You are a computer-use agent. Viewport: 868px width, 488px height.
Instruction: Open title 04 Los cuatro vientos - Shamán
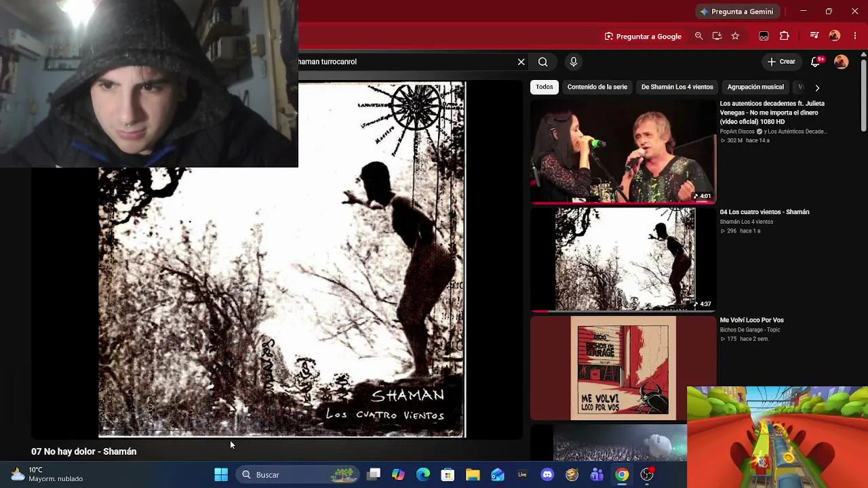coord(764,212)
